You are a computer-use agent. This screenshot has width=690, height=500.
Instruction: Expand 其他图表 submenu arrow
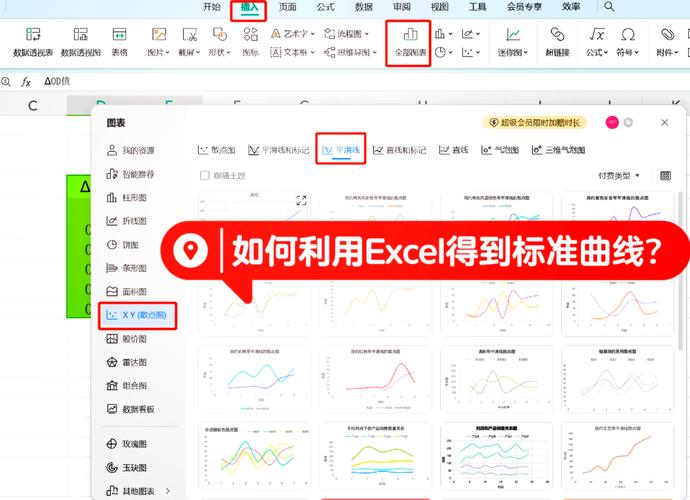coord(168,491)
